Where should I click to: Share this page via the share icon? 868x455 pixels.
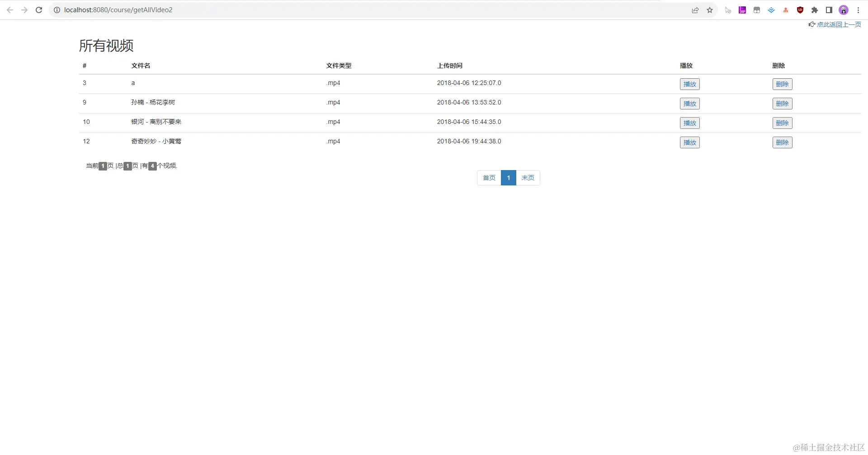tap(695, 10)
